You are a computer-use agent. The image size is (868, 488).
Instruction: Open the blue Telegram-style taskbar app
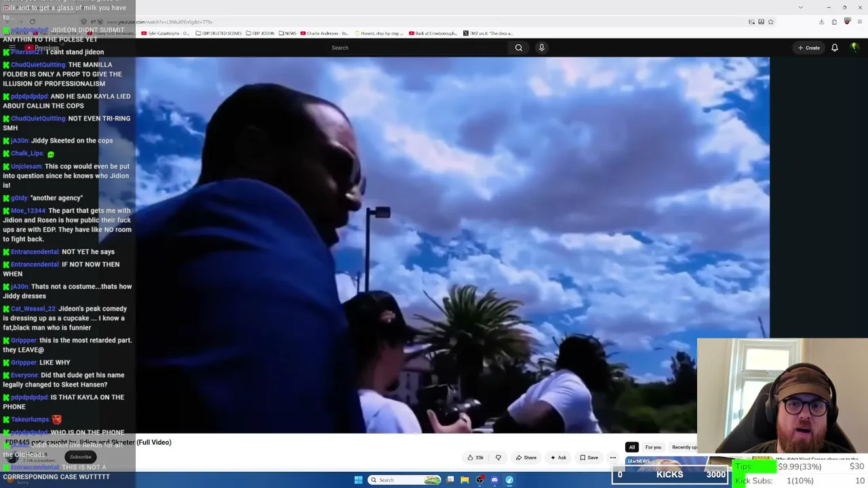(509, 480)
